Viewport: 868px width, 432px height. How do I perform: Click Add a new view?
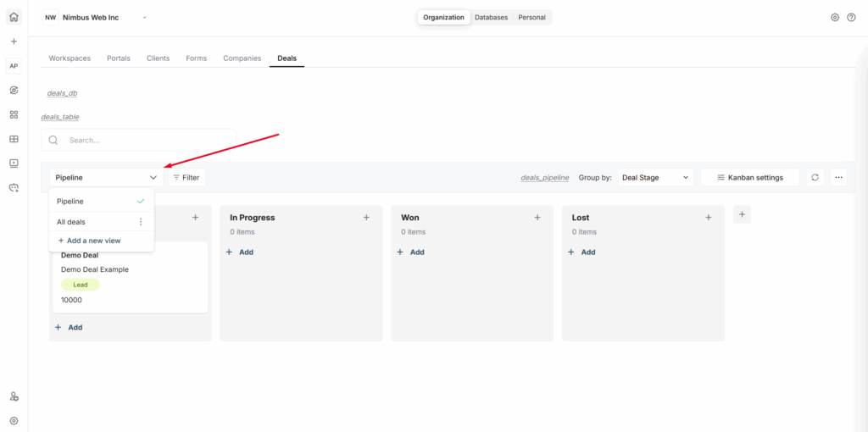point(89,241)
